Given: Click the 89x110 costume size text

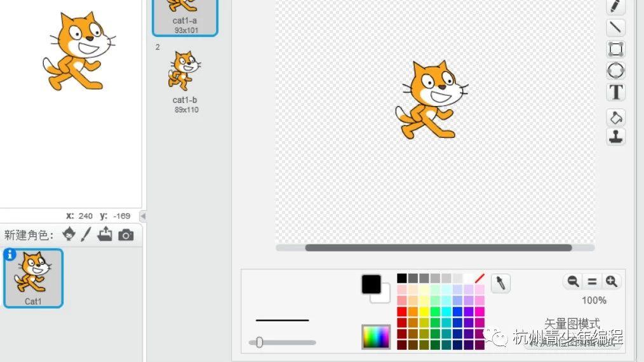Looking at the screenshot, I should tap(187, 110).
